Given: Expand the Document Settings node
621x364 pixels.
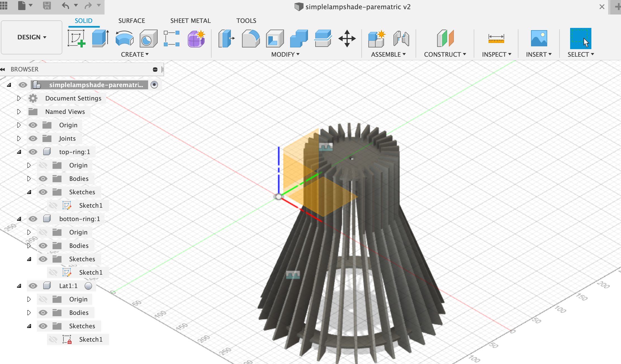Looking at the screenshot, I should point(19,98).
